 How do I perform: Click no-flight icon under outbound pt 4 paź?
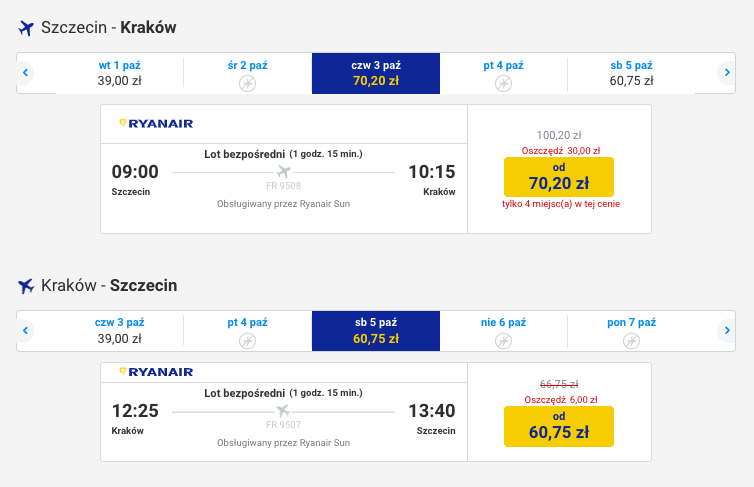click(x=503, y=84)
